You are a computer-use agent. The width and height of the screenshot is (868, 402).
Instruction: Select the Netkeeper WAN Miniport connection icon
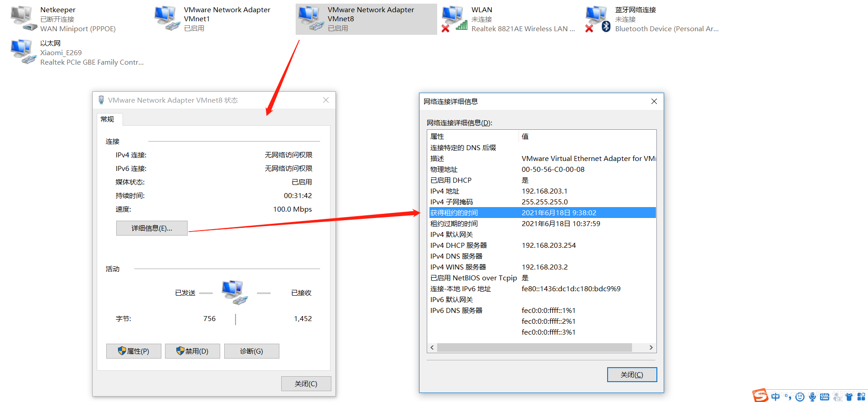(24, 19)
